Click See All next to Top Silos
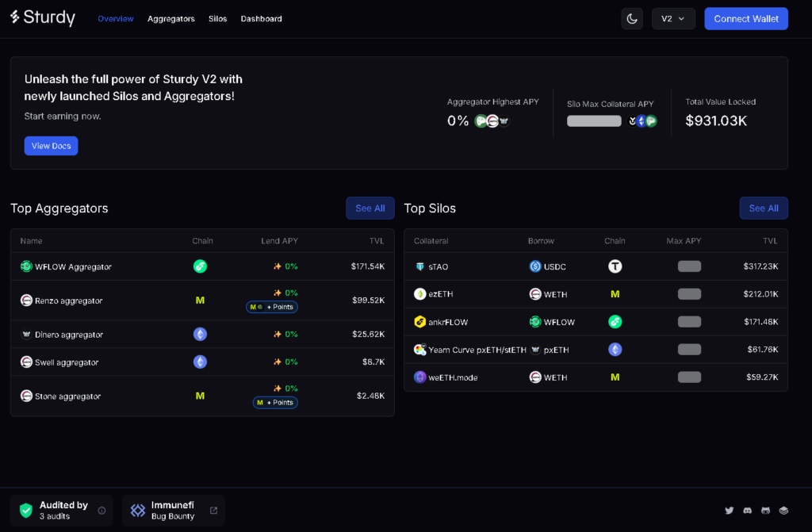The width and height of the screenshot is (812, 532). coord(764,208)
